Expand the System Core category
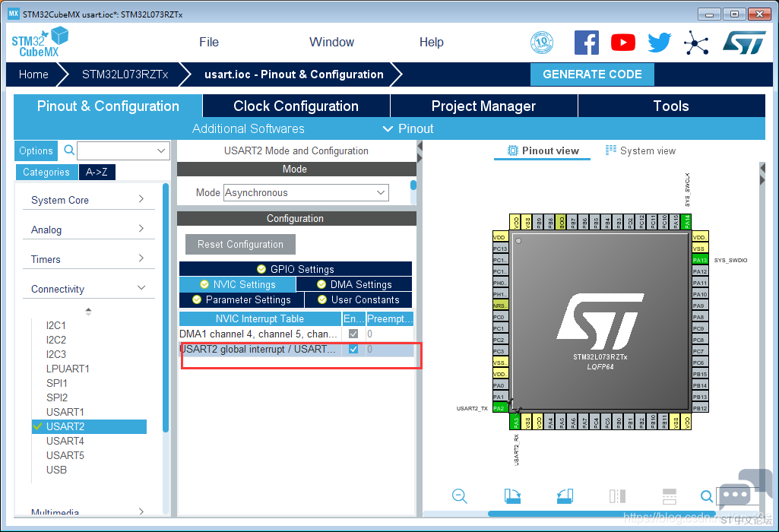This screenshot has height=532, width=779. click(88, 200)
